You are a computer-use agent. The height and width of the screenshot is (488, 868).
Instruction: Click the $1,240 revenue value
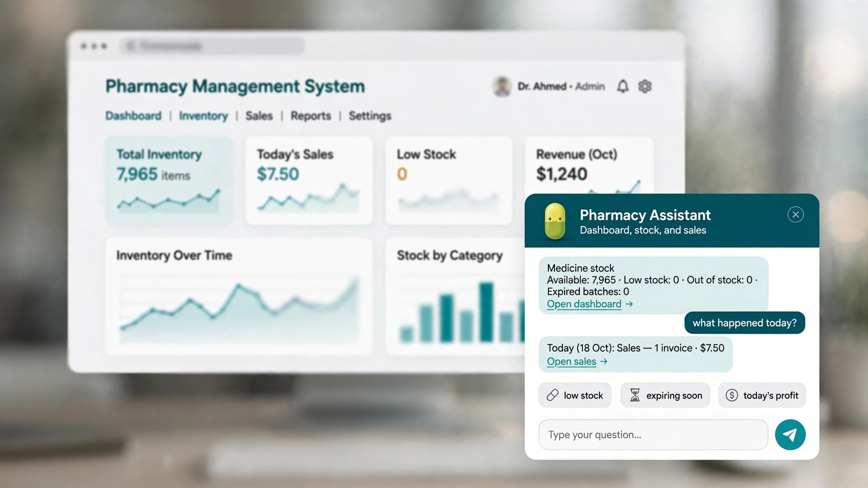coord(562,174)
